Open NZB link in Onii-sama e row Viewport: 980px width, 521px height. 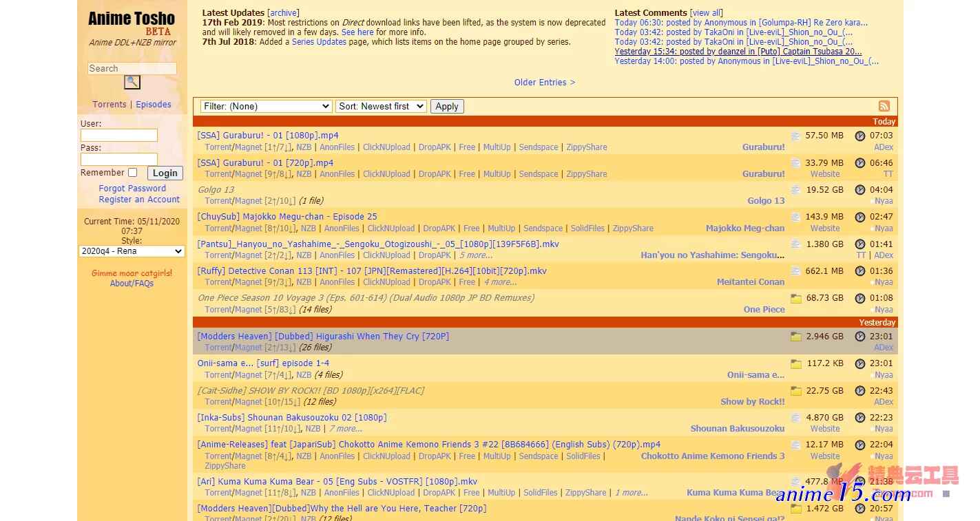point(304,375)
